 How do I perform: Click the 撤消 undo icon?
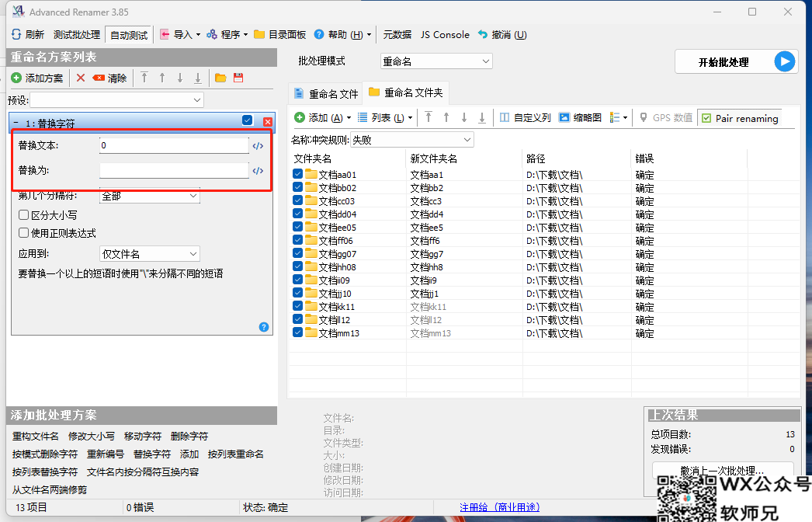(483, 35)
